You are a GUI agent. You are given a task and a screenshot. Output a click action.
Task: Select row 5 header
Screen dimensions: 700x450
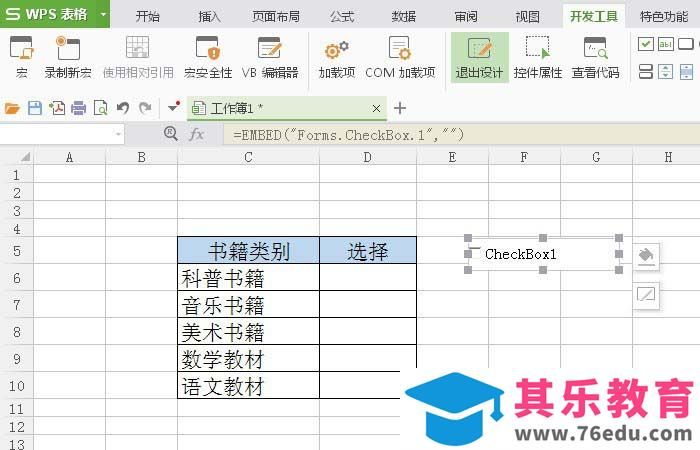(x=17, y=250)
